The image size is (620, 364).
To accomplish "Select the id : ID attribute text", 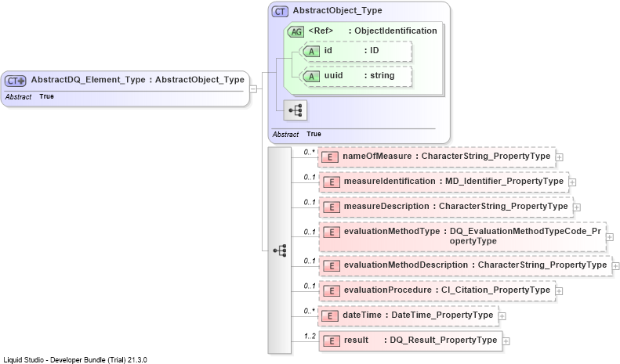I will point(351,51).
